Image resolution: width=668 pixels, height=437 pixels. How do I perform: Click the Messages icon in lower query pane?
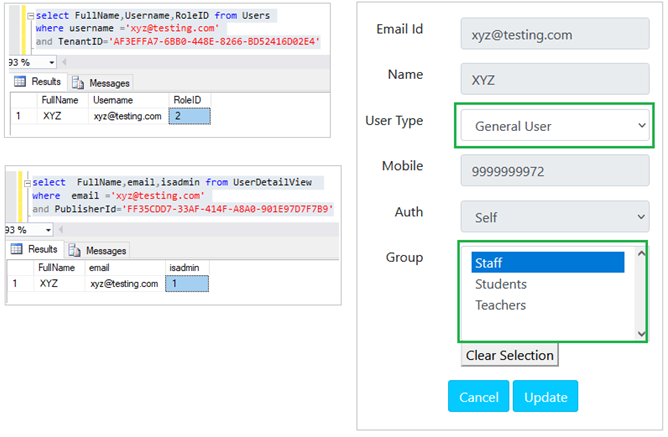75,250
